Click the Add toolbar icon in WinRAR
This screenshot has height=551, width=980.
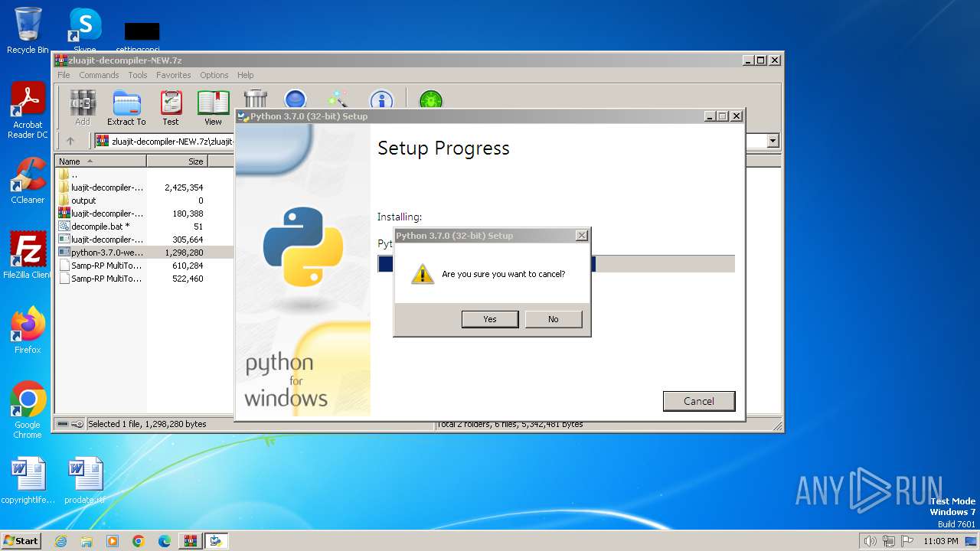(83, 108)
